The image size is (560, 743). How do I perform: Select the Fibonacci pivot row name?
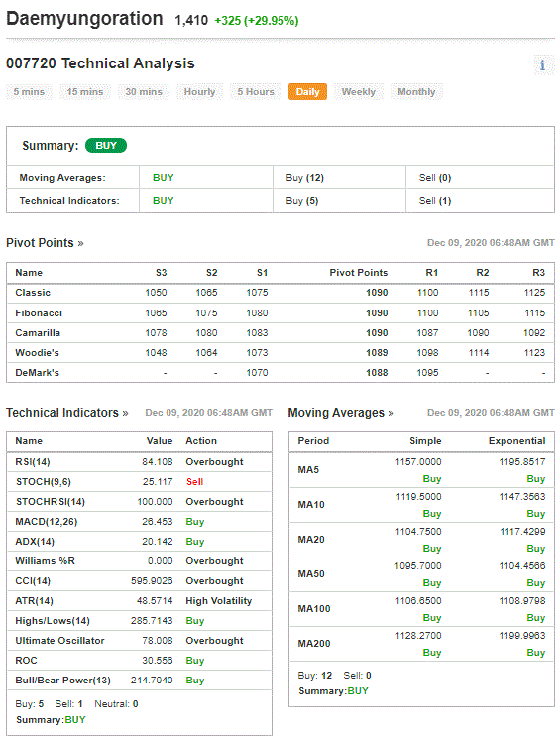[x=39, y=313]
